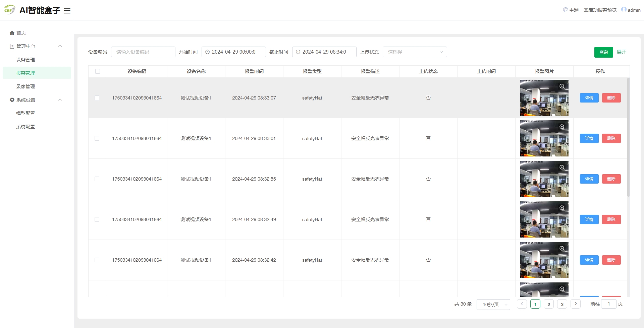Delete the 08:33:01 alarm with 删除
This screenshot has height=328, width=644.
tap(611, 138)
